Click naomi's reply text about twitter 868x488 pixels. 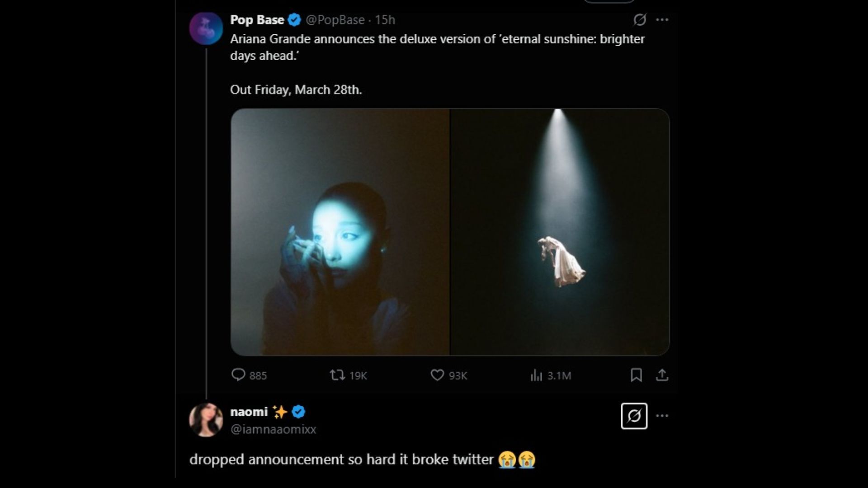(341, 460)
